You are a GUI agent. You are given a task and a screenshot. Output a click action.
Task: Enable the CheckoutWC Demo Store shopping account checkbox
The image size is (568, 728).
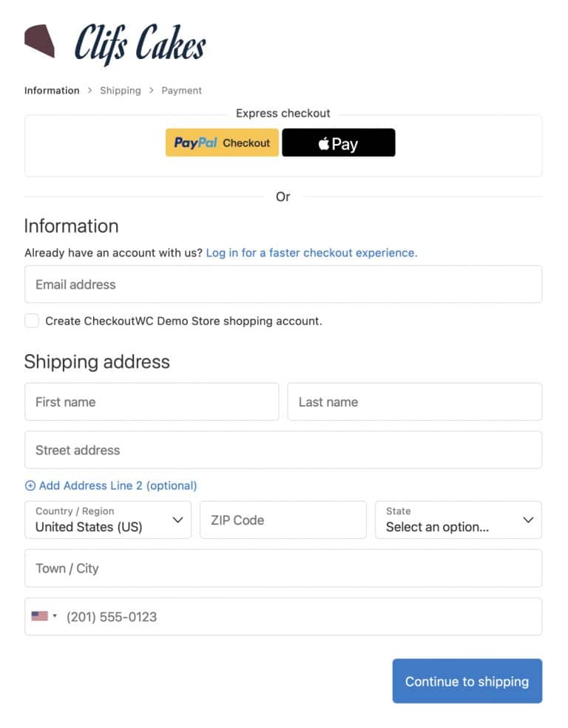point(30,321)
